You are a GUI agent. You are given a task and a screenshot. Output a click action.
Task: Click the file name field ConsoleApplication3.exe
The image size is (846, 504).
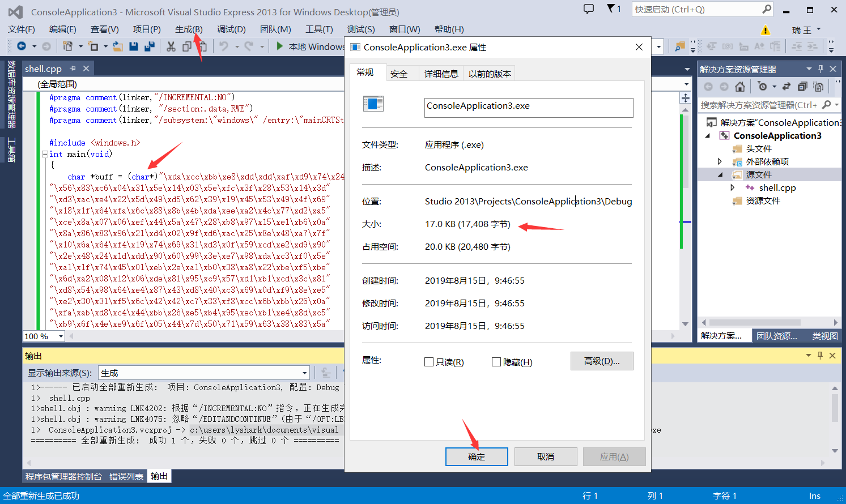[529, 108]
